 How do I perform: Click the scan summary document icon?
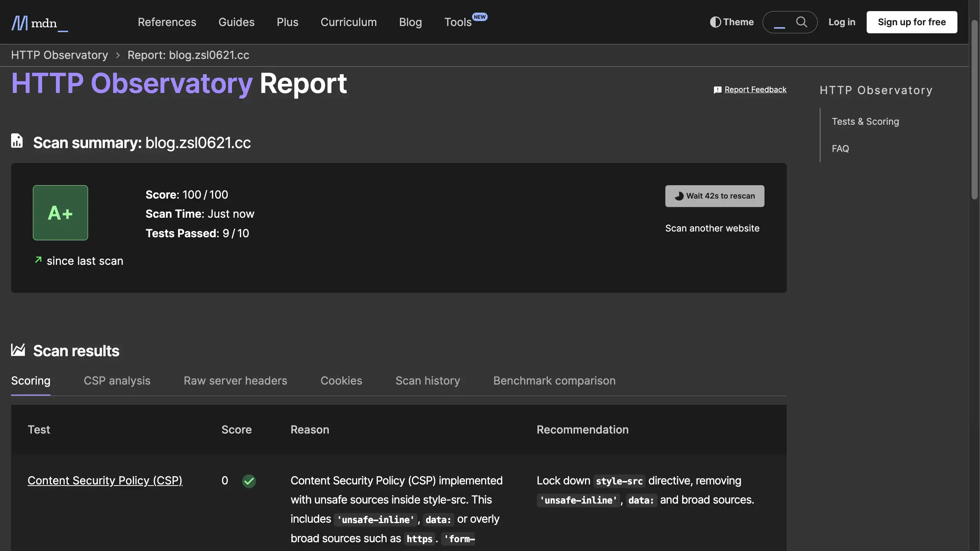17,141
